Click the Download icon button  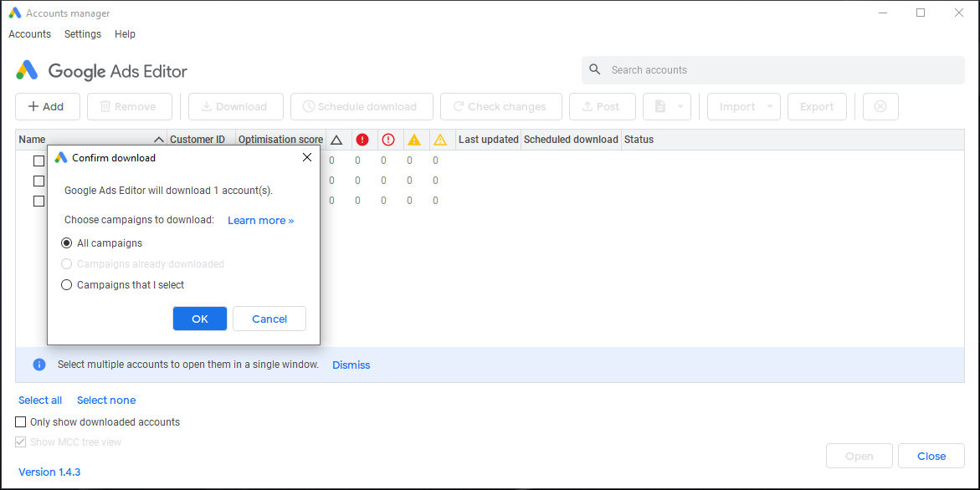pyautogui.click(x=207, y=106)
